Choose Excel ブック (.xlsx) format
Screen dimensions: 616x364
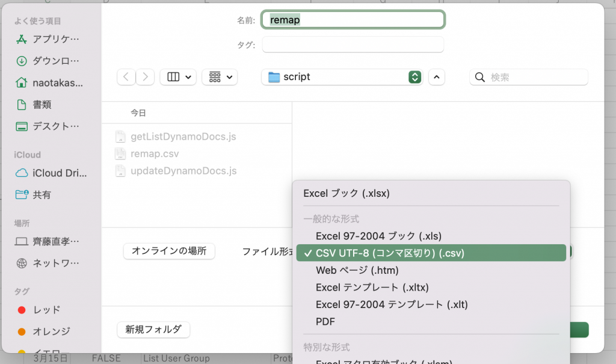(346, 194)
